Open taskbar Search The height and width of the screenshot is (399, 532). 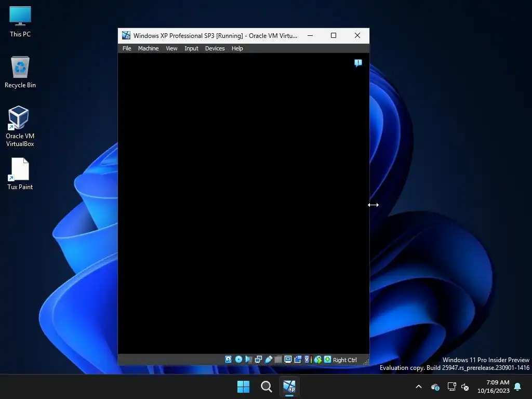[x=267, y=387]
